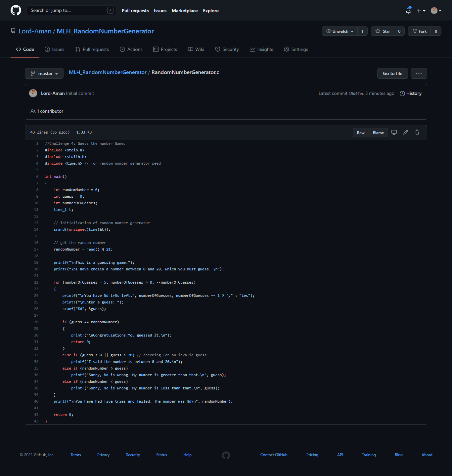
Task: Open the Initial commit message link
Action: tap(80, 93)
